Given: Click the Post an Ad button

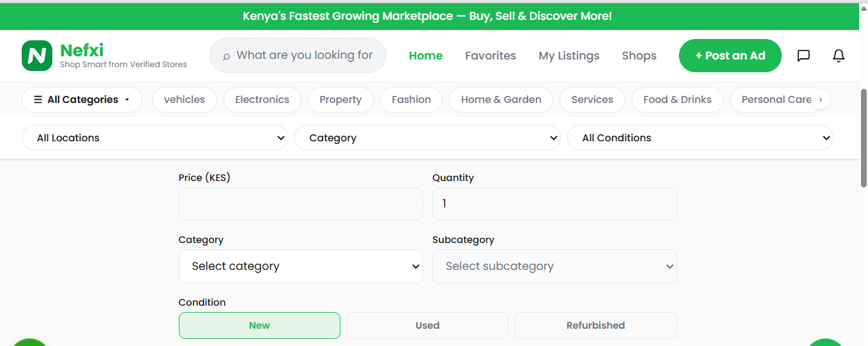Looking at the screenshot, I should (730, 56).
